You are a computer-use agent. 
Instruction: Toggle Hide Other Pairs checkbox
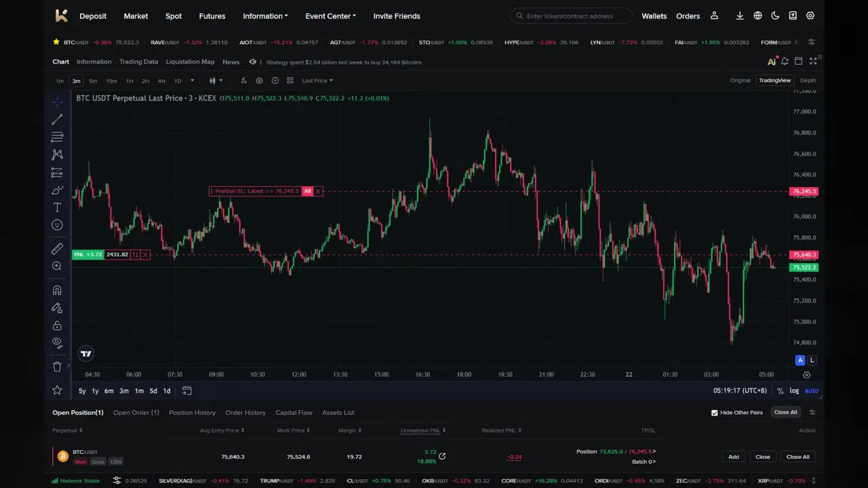pyautogui.click(x=714, y=413)
